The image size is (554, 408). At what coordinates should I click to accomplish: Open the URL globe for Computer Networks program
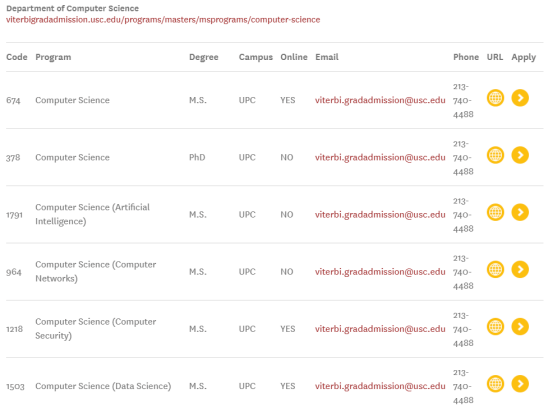coord(495,270)
